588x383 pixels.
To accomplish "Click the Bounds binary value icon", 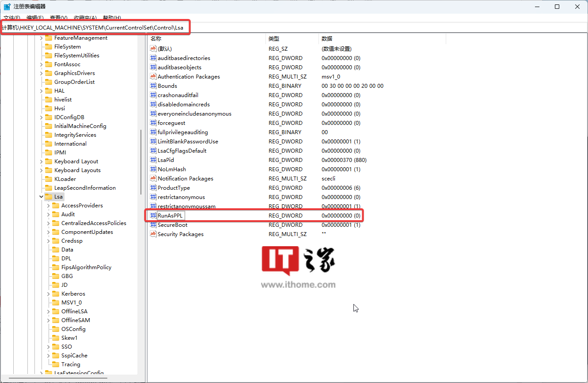I will coord(154,86).
